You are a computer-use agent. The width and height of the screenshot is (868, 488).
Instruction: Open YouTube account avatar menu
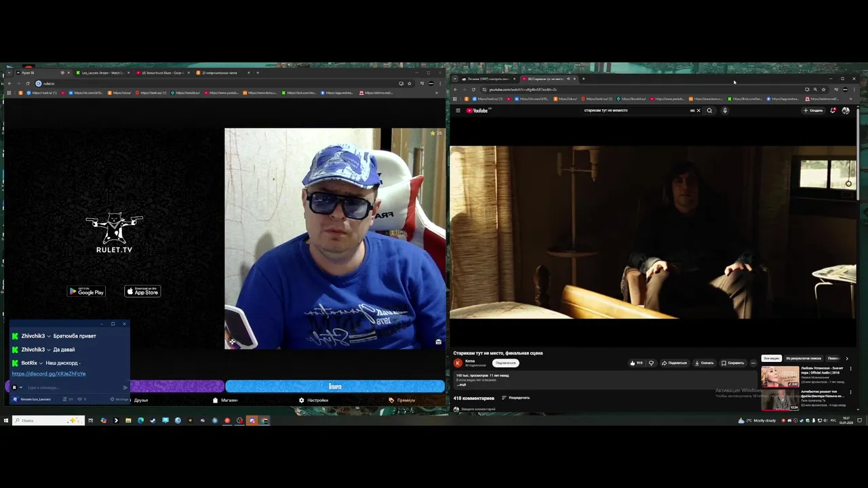pos(846,110)
